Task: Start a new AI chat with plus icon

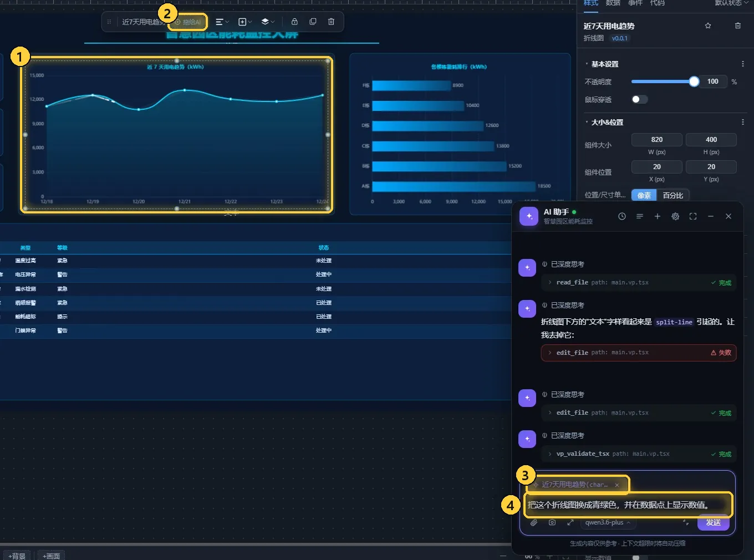Action: 658,216
